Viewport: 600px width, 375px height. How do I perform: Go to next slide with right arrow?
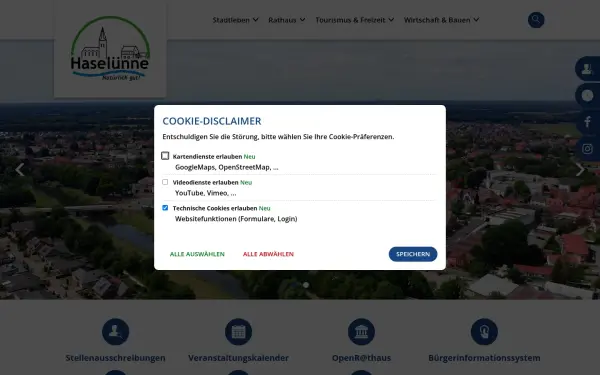coord(580,170)
